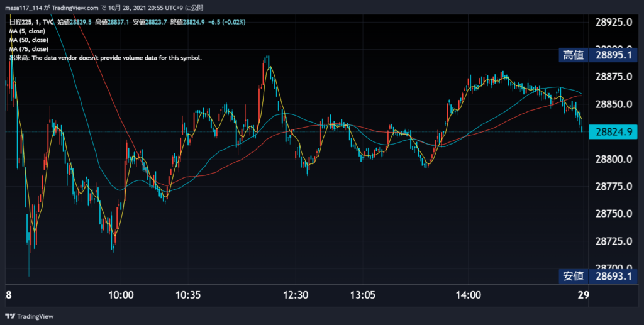
Task: Click the 13:05 time axis label
Action: pyautogui.click(x=363, y=295)
